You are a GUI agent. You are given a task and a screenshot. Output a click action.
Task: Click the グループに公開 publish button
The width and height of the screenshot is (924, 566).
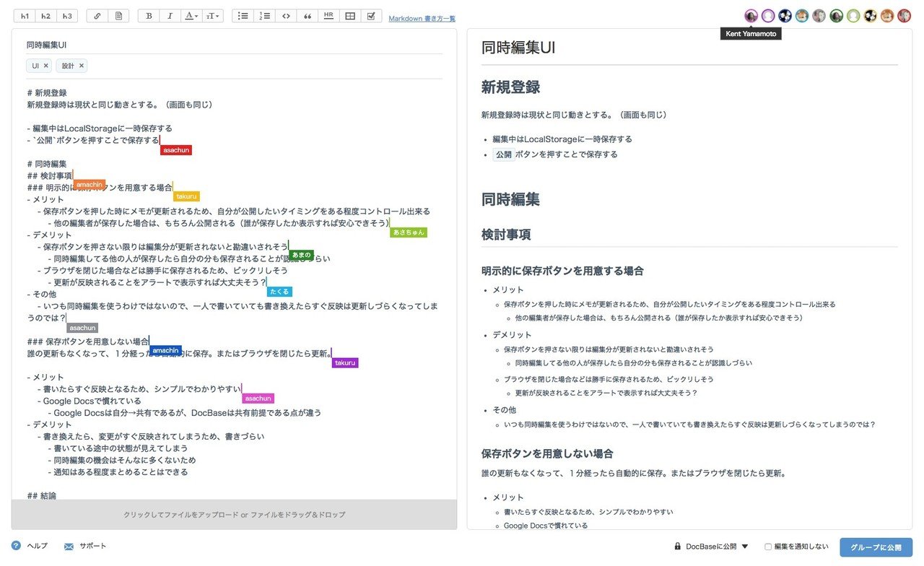(x=875, y=547)
